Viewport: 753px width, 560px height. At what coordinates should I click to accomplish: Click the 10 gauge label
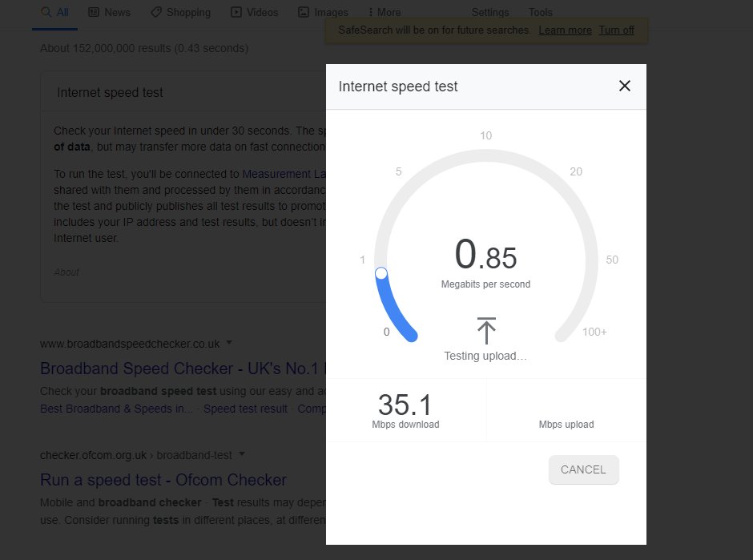486,135
